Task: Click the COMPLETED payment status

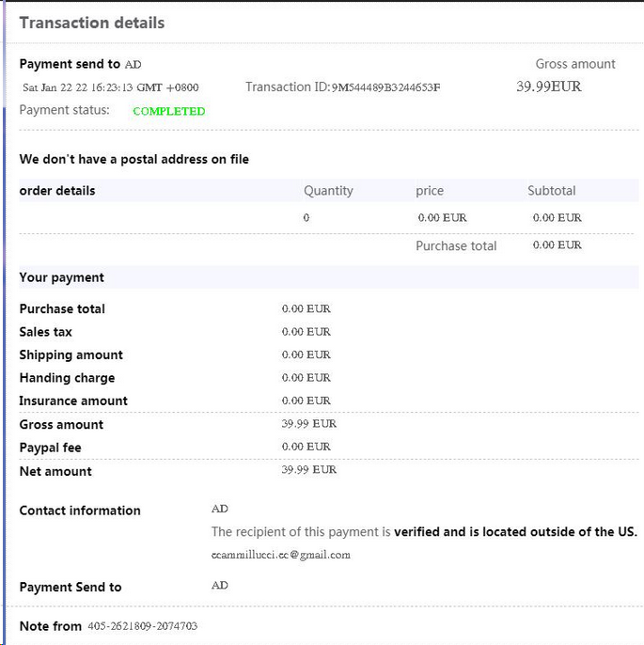Action: pos(168,111)
